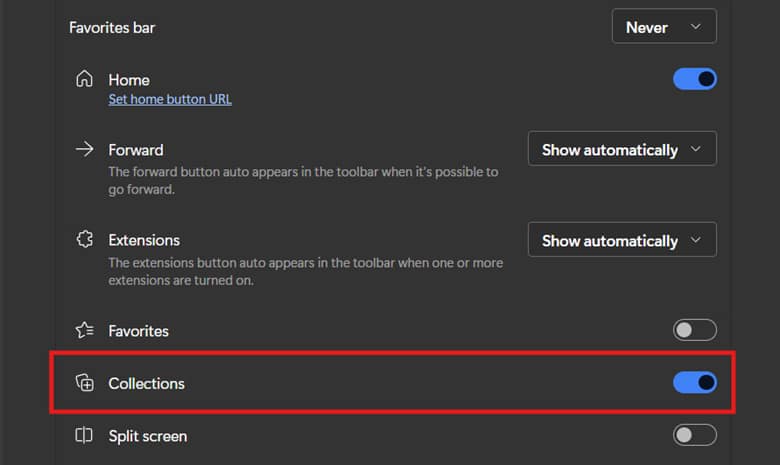Image resolution: width=780 pixels, height=465 pixels.
Task: Enable the Split screen toggle
Action: point(694,435)
